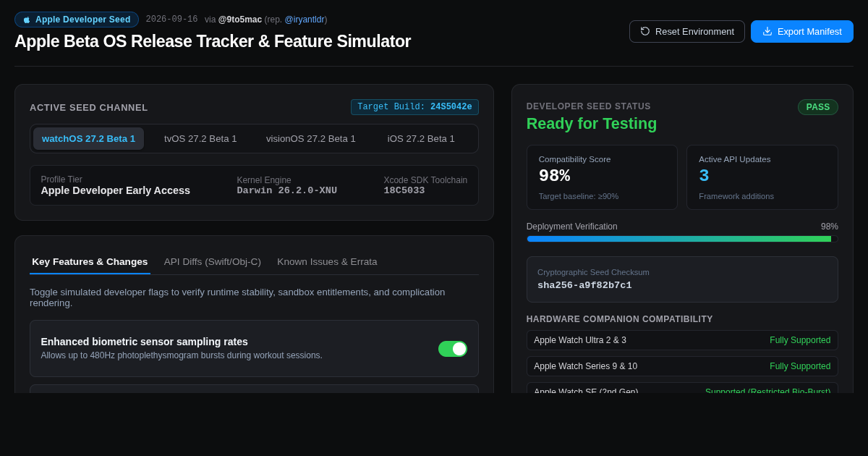Open the API Diffs (Swift/Obj-C) tab
Image resolution: width=868 pixels, height=456 pixels.
pos(213,261)
